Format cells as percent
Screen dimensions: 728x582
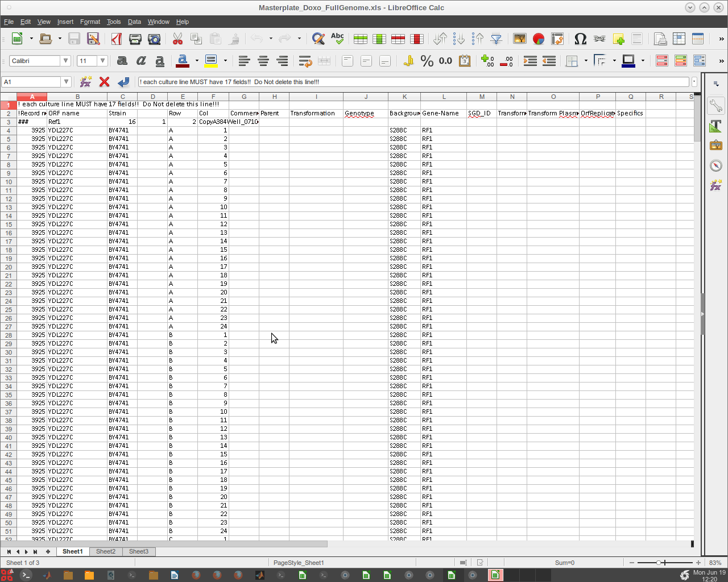point(427,61)
